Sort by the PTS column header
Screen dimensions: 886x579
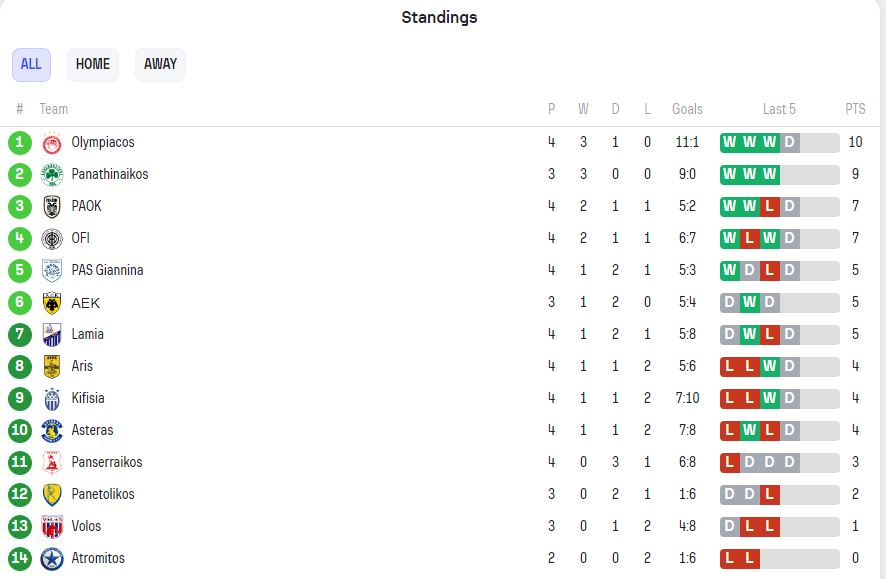click(x=855, y=109)
